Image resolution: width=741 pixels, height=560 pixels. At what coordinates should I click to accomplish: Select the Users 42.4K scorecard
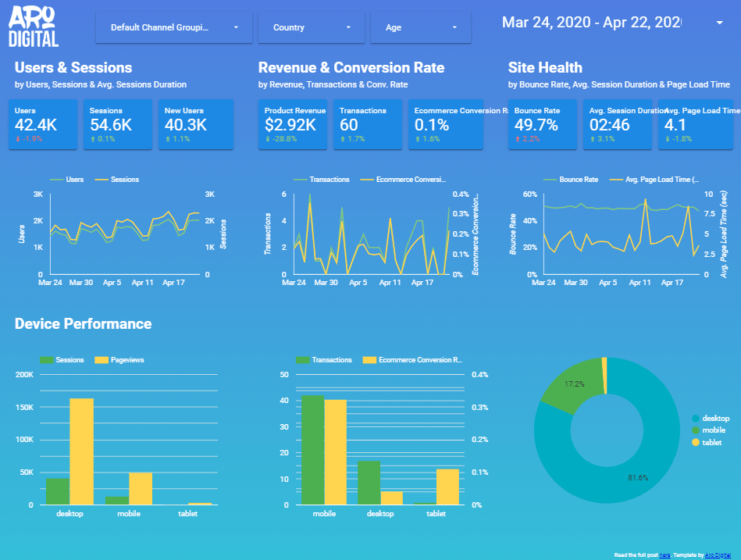[43, 124]
